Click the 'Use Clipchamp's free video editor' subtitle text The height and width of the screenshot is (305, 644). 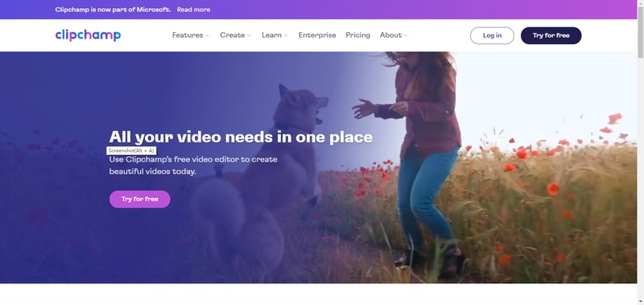tap(193, 165)
